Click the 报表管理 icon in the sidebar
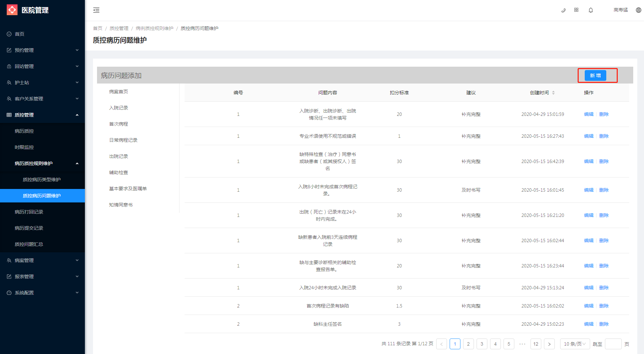Image resolution: width=644 pixels, height=354 pixels. pyautogui.click(x=9, y=277)
